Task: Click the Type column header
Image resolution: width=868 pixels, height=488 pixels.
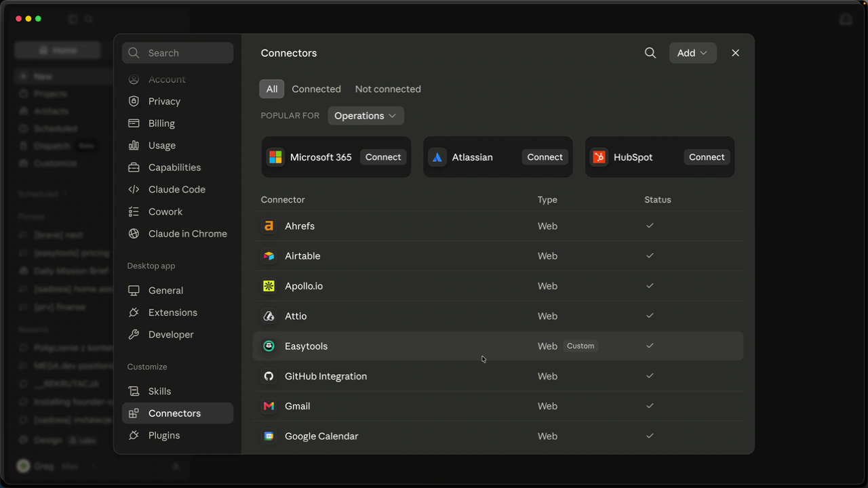Action: click(x=547, y=199)
